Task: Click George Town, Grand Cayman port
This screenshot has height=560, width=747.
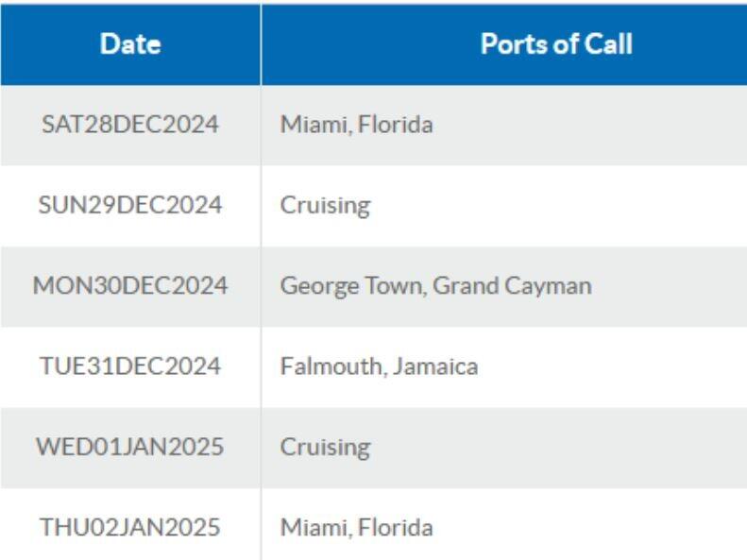Action: click(436, 287)
